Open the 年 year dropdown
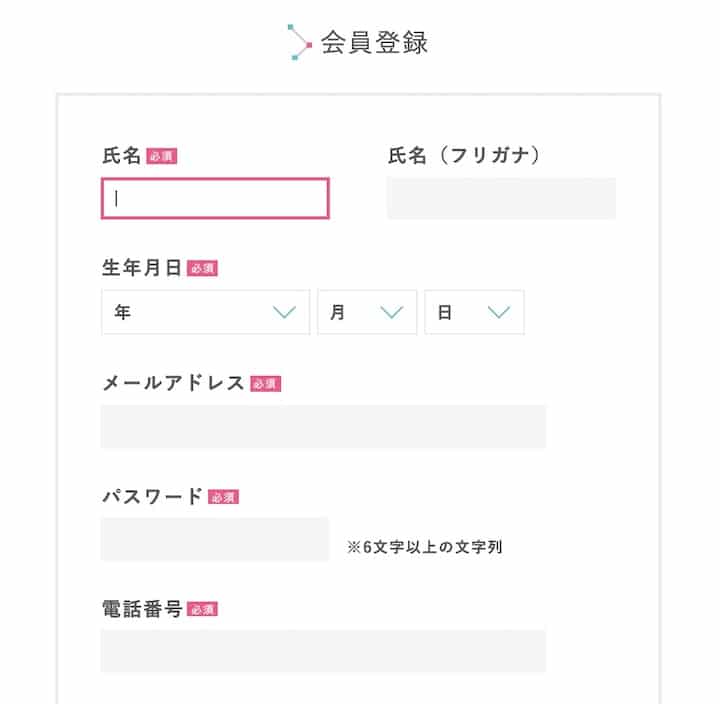This screenshot has height=704, width=720. [x=205, y=313]
